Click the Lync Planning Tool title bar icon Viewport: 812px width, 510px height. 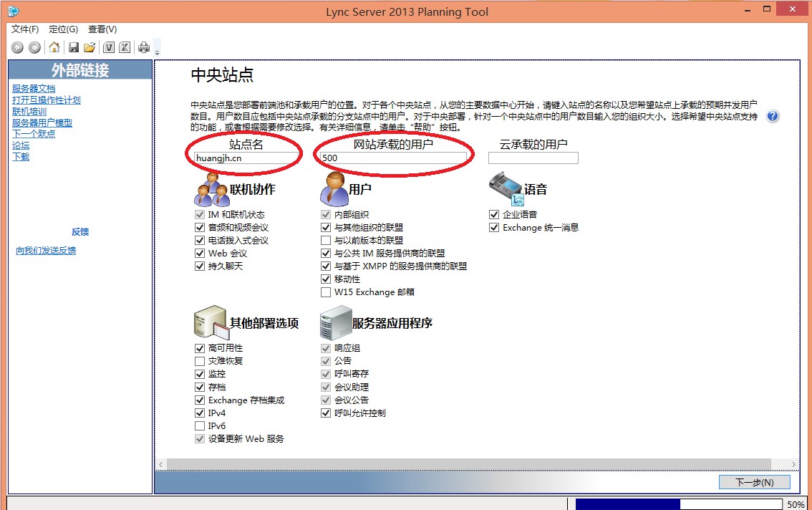tap(14, 11)
